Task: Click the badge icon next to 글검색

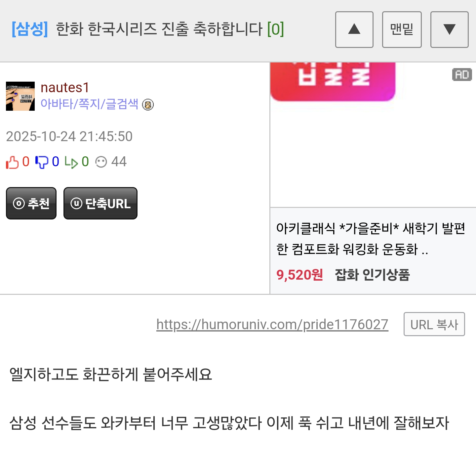Action: click(x=148, y=105)
